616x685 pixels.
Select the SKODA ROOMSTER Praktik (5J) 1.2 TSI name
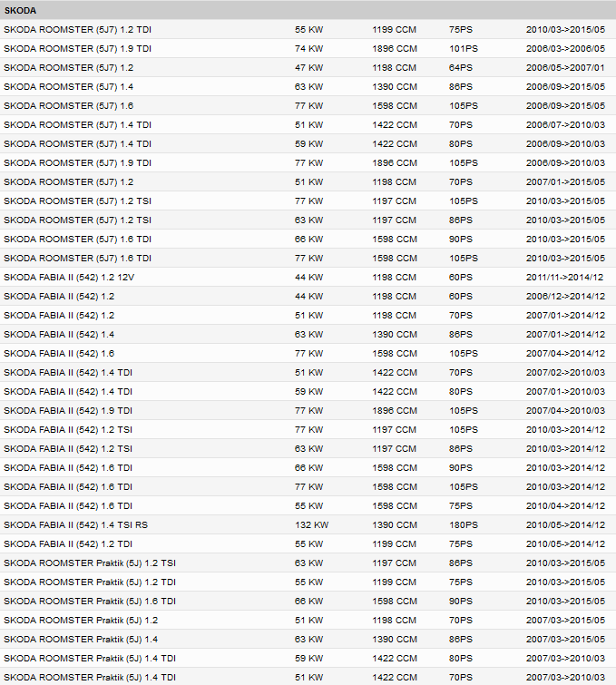pyautogui.click(x=90, y=563)
